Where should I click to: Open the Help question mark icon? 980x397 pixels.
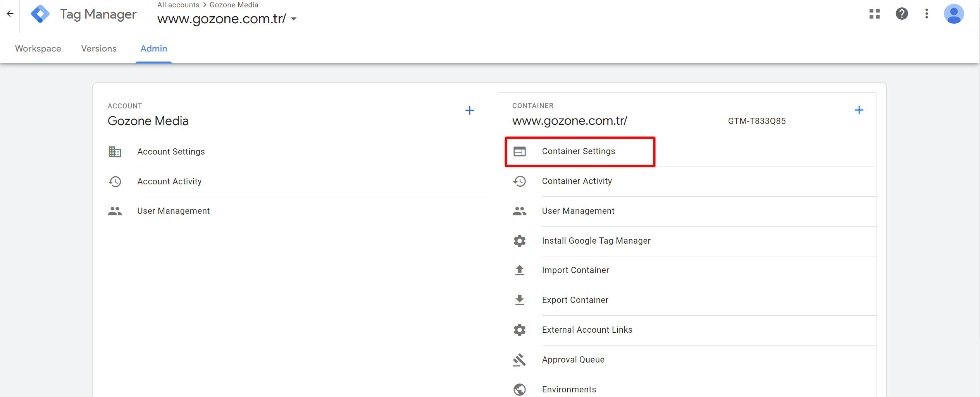(x=902, y=14)
